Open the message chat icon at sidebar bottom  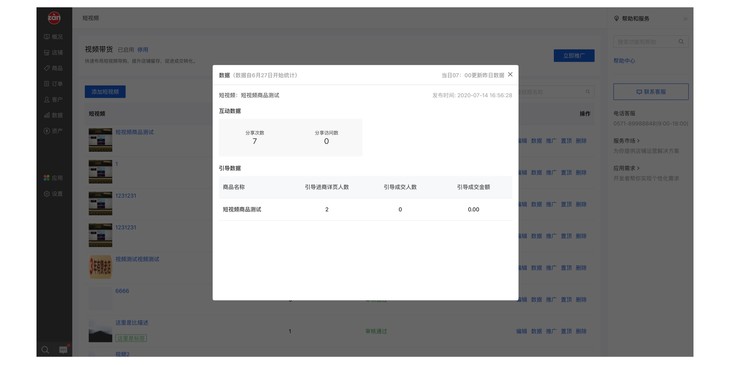pyautogui.click(x=63, y=350)
